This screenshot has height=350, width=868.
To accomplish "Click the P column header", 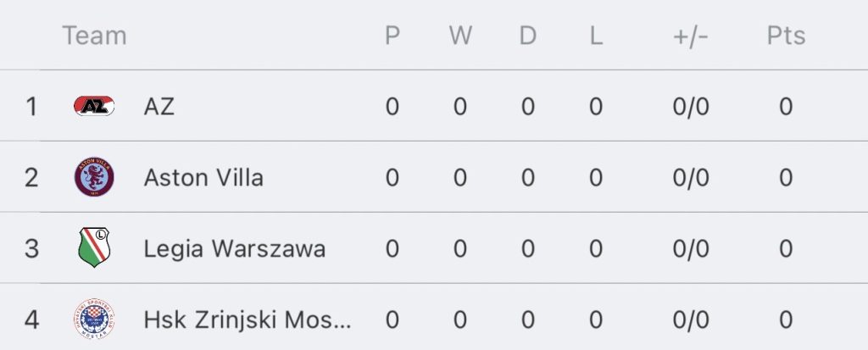I will 392,36.
